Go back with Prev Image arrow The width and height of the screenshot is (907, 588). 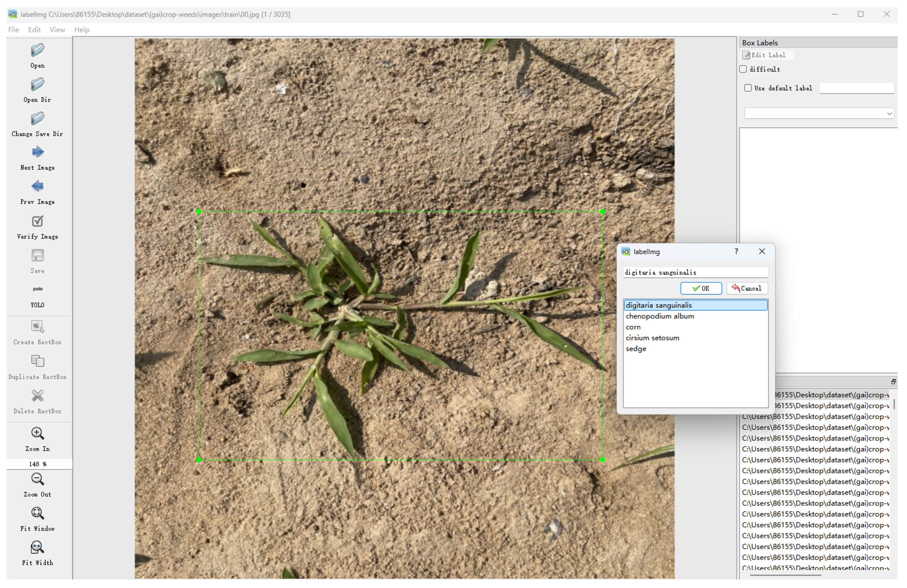[x=37, y=186]
